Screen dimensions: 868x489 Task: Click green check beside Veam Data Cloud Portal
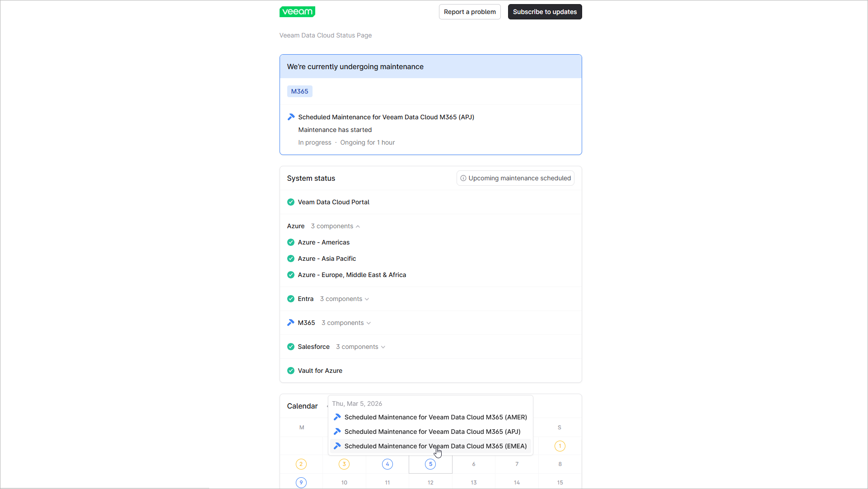(291, 202)
